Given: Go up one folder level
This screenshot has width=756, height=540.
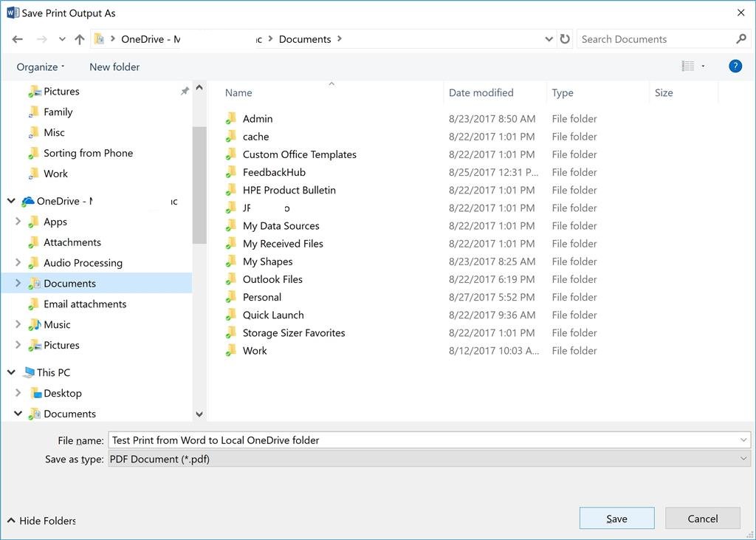Looking at the screenshot, I should tap(80, 39).
